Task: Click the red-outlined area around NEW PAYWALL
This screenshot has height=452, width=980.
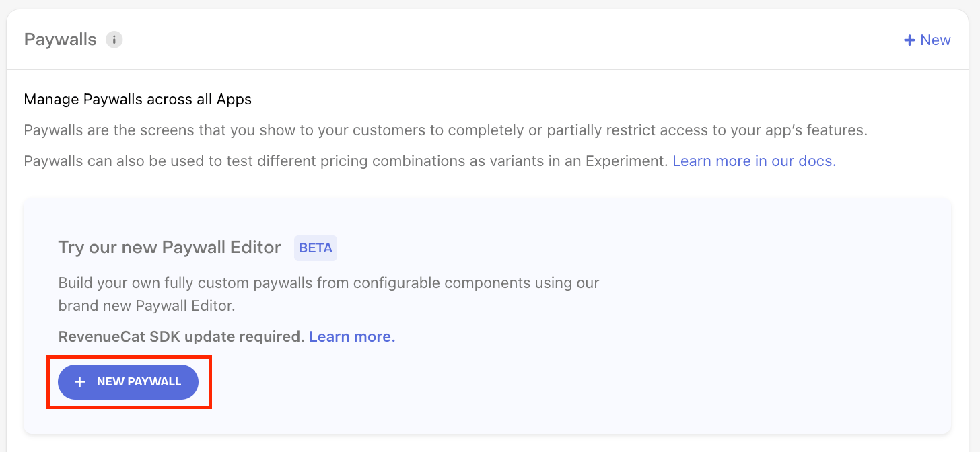Action: (x=129, y=381)
